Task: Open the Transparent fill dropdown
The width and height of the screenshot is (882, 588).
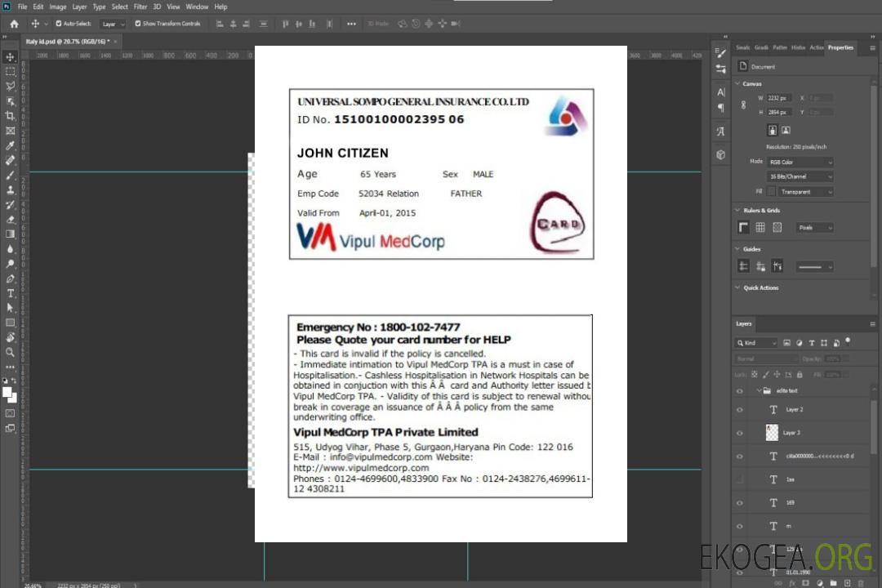Action: point(805,192)
